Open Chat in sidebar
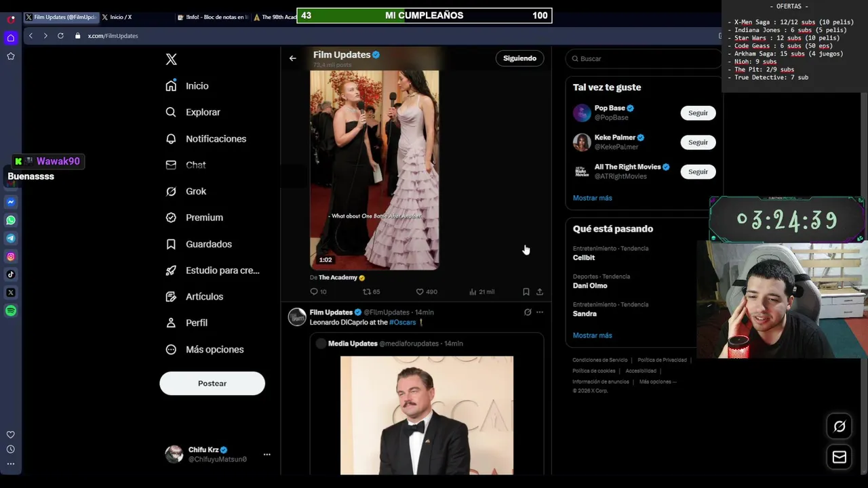This screenshot has width=868, height=488. (186, 165)
